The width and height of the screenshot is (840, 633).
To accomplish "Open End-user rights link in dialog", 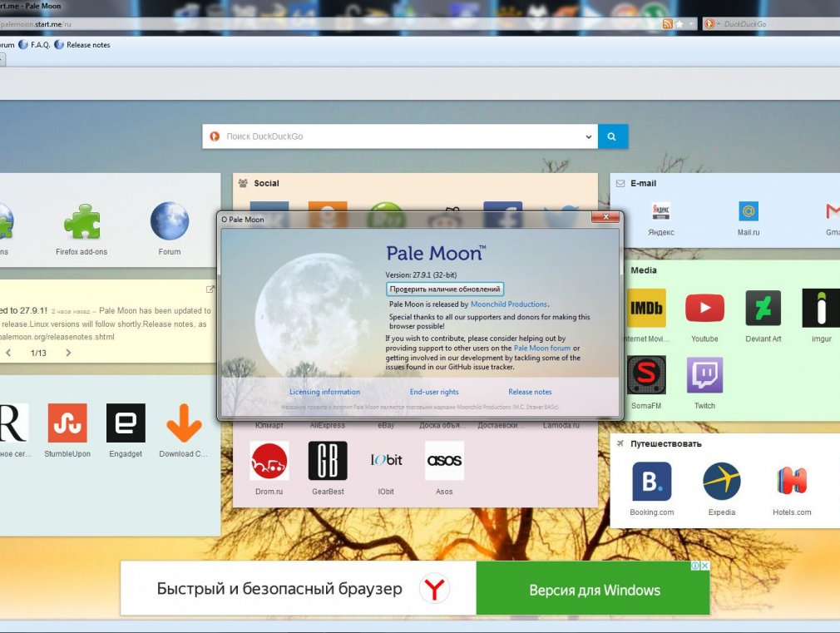I will (x=434, y=392).
